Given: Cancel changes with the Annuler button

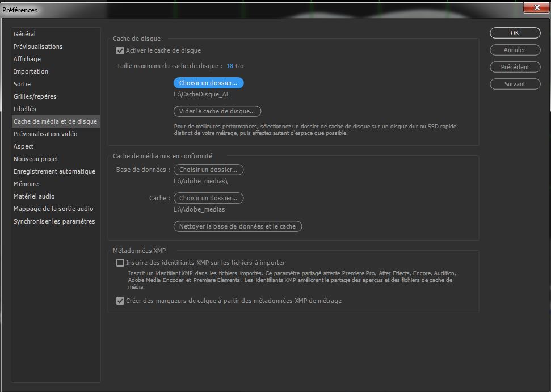Looking at the screenshot, I should click(515, 50).
